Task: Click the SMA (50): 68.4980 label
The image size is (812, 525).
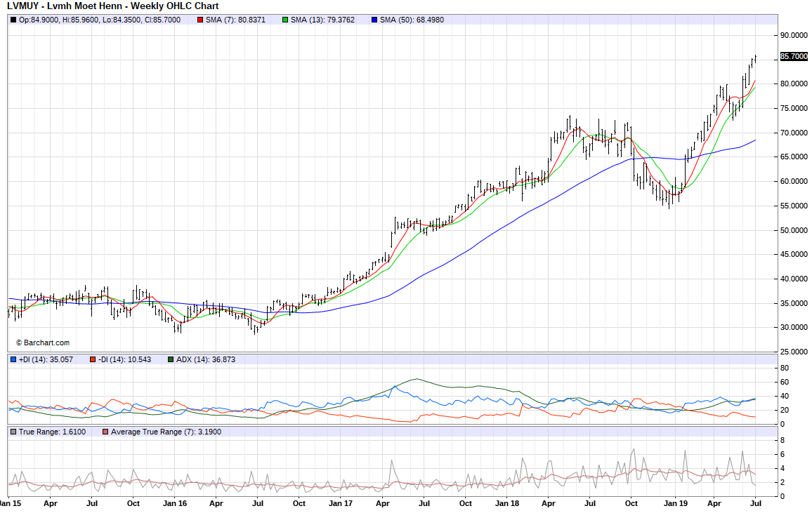Action: [412, 20]
